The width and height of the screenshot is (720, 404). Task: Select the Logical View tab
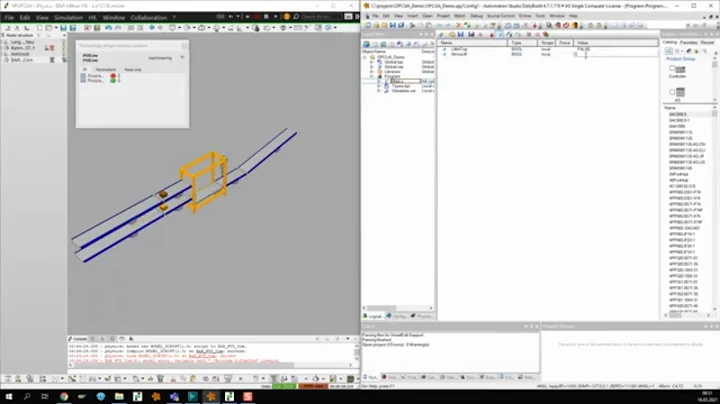373,316
